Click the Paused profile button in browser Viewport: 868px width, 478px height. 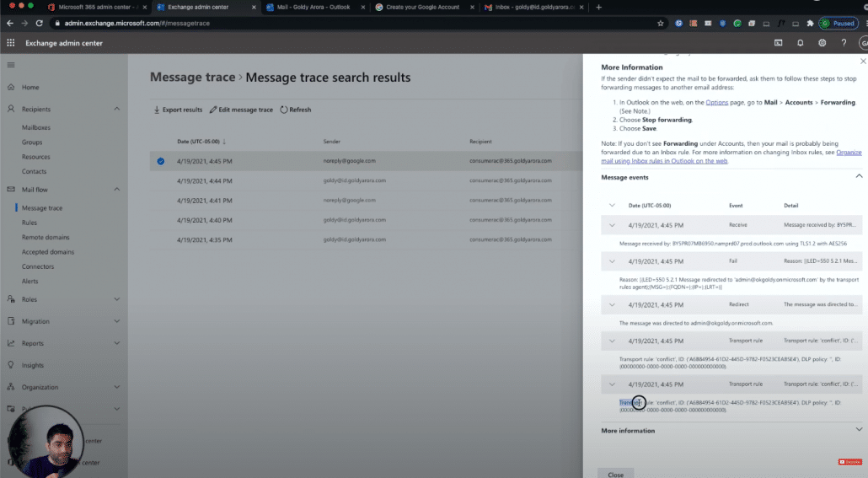pos(839,24)
